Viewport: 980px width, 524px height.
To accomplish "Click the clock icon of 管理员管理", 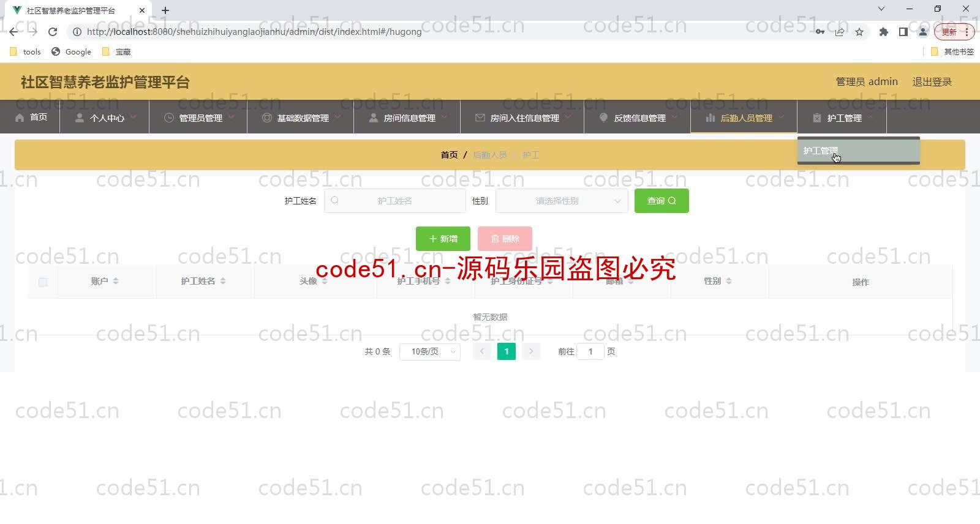I will (168, 118).
